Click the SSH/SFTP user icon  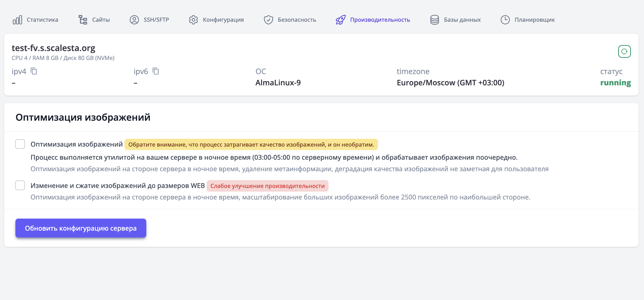[x=134, y=20]
